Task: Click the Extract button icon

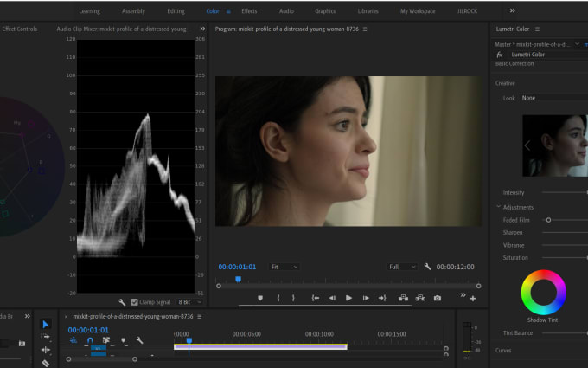Action: (420, 298)
